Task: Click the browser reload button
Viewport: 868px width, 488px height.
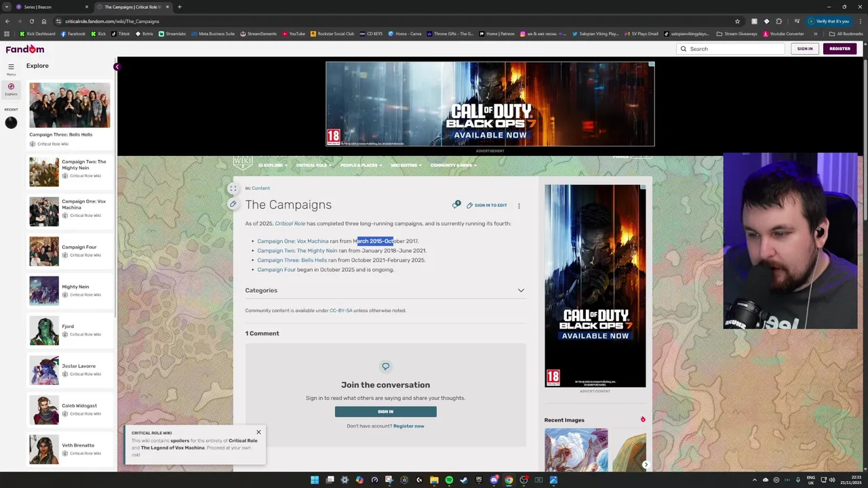Action: 31,21
